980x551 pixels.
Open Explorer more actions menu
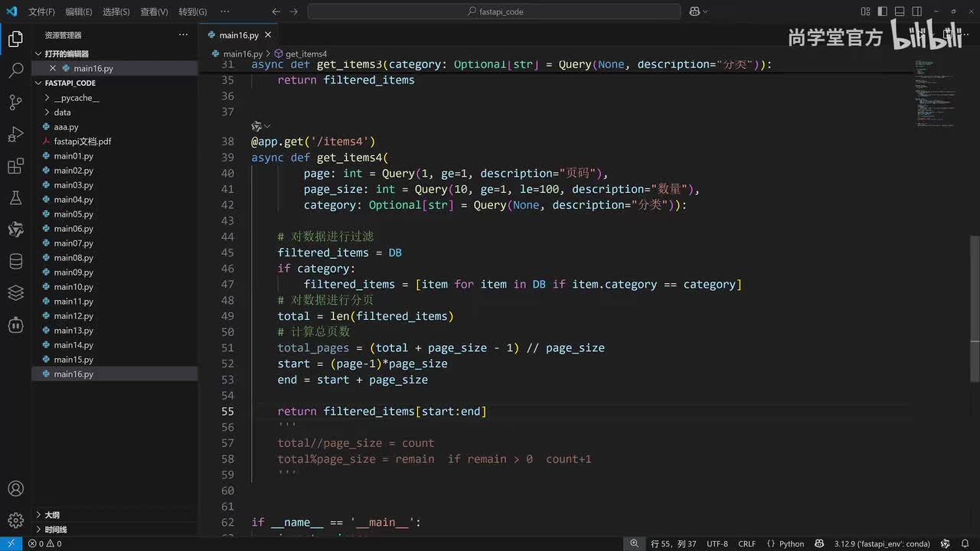pos(183,34)
